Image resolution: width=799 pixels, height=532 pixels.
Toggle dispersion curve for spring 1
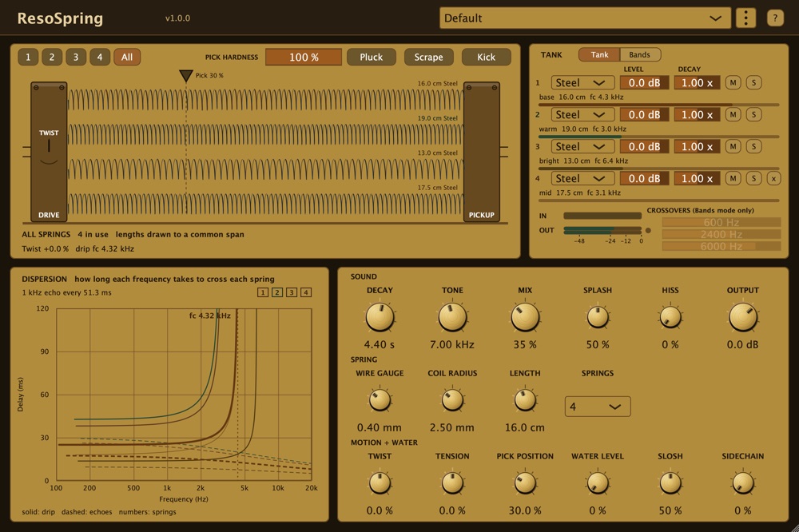[262, 292]
